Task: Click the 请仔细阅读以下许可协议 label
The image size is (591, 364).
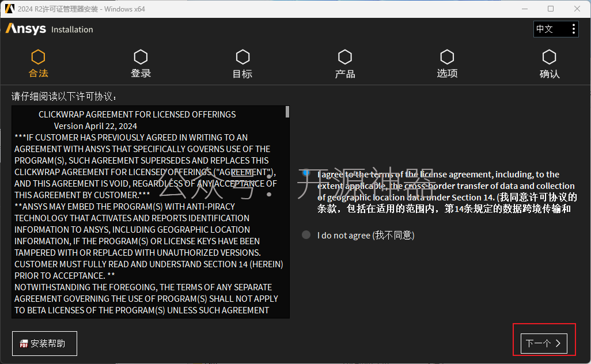Action: [x=64, y=96]
